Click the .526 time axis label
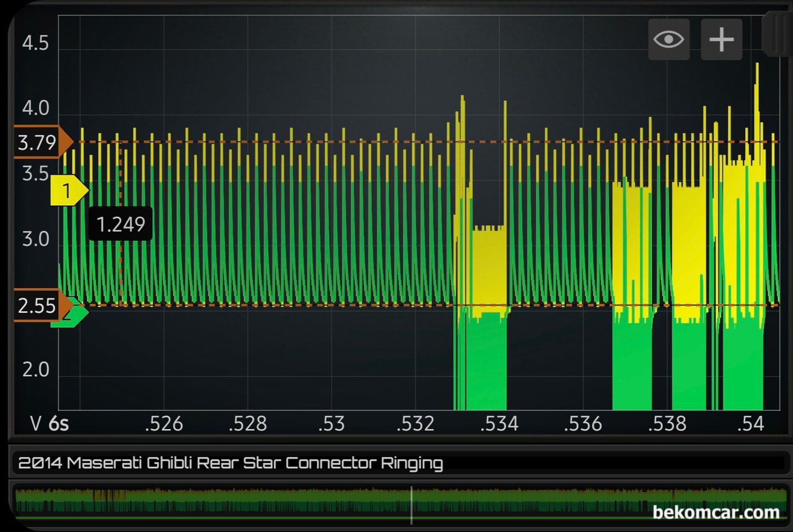Screen dimensions: 793x532 [x=164, y=424]
